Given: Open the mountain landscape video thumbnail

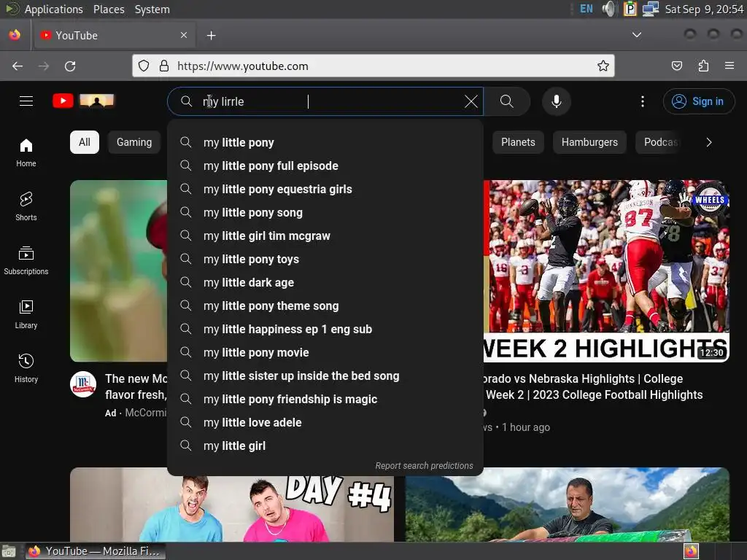Looking at the screenshot, I should (568, 505).
